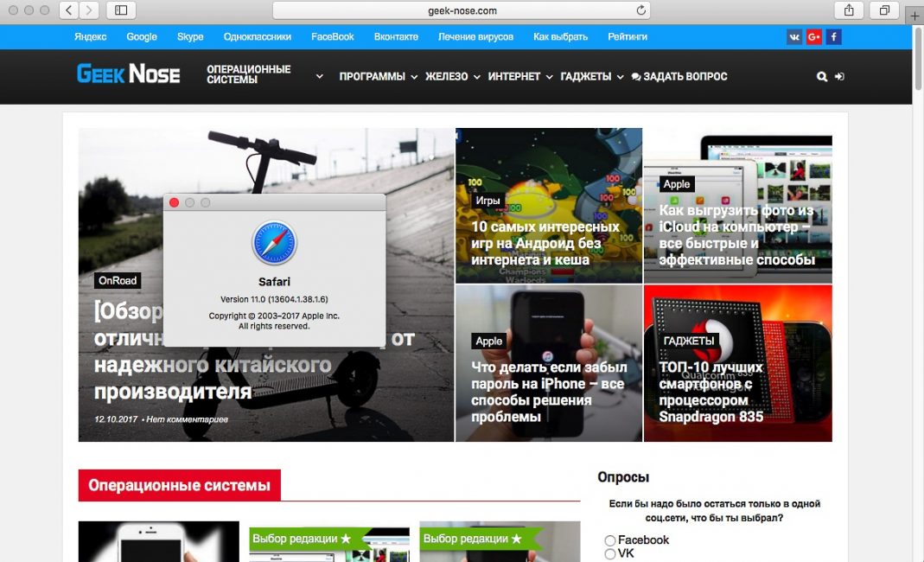
Task: Click the 12.10.2017 article date
Action: [116, 419]
